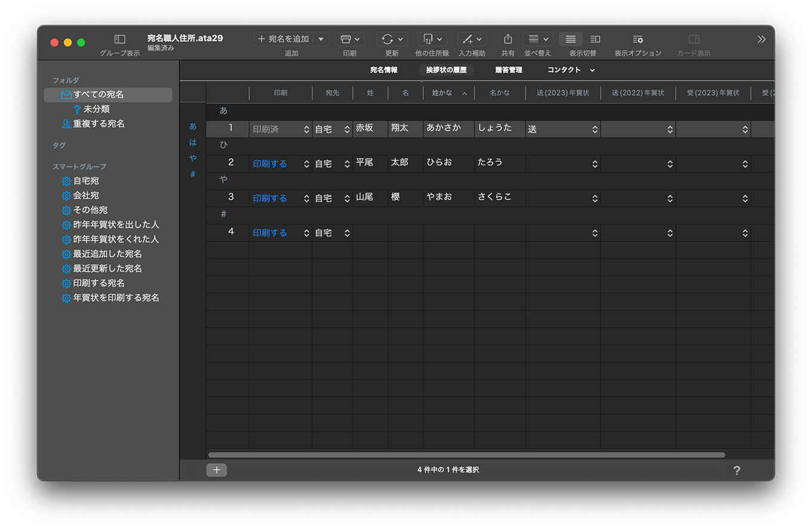
Task: Click the カード表示 card view icon
Action: (694, 39)
